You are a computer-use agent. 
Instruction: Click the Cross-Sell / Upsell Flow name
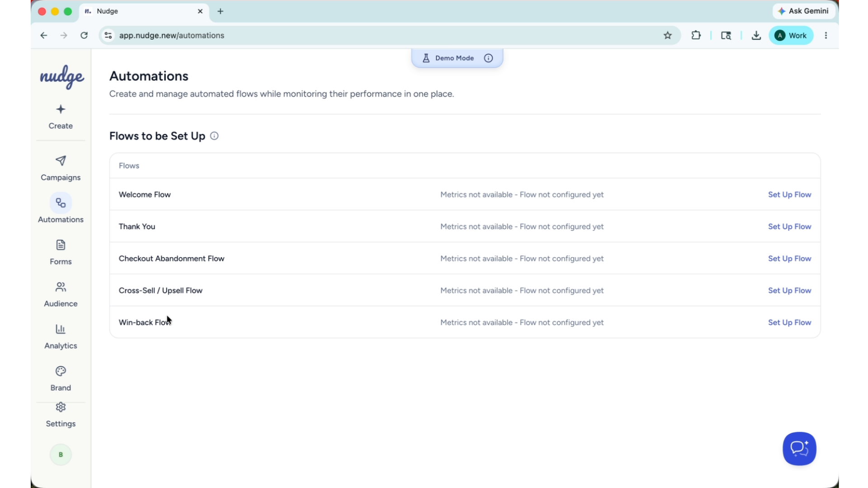tap(160, 291)
